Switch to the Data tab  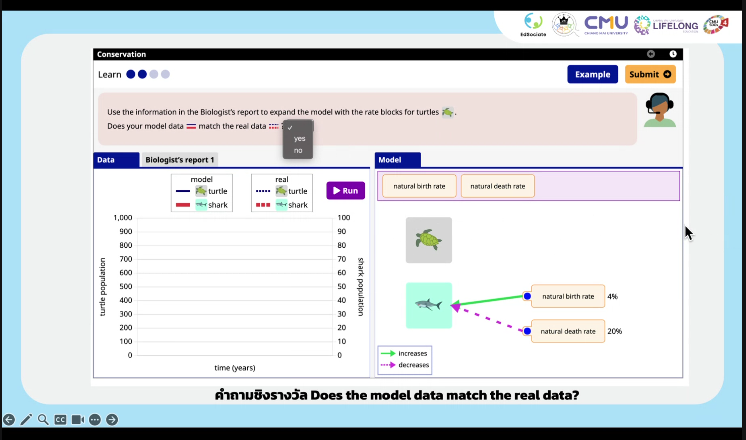(106, 160)
